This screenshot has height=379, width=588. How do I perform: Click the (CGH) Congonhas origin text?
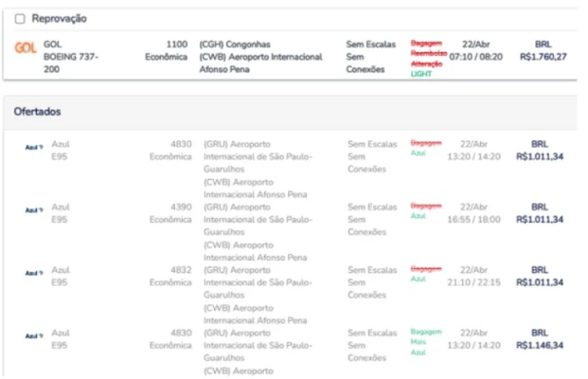pos(235,45)
